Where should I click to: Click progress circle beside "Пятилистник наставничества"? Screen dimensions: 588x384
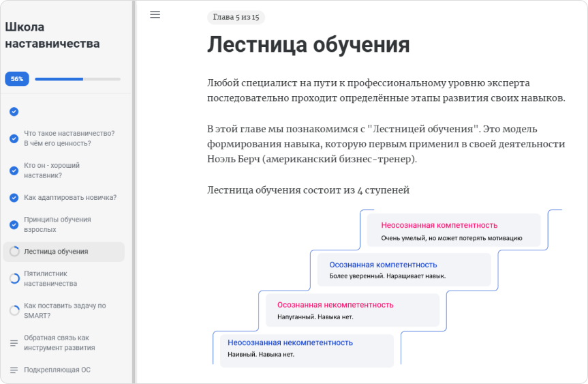(x=14, y=278)
